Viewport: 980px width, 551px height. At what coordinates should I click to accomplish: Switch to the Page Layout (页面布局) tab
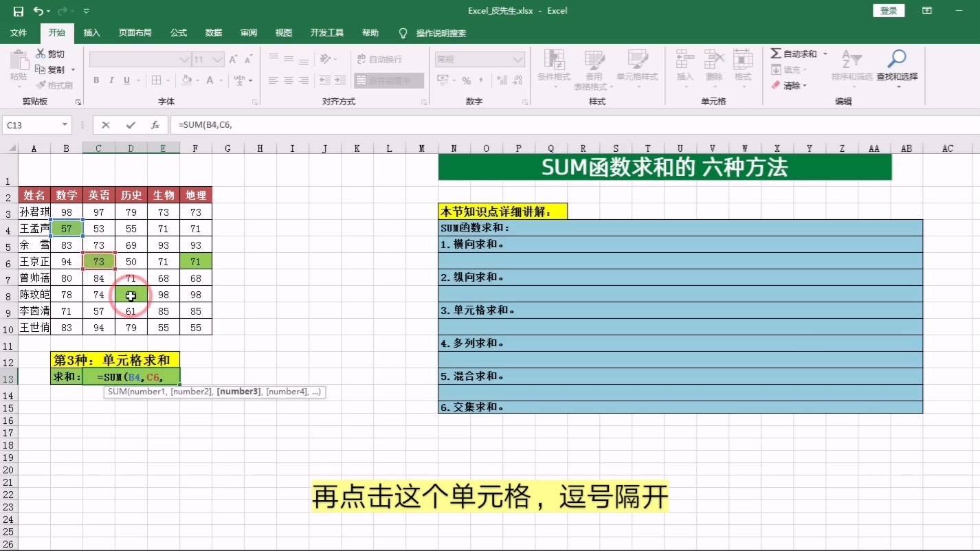pyautogui.click(x=135, y=33)
